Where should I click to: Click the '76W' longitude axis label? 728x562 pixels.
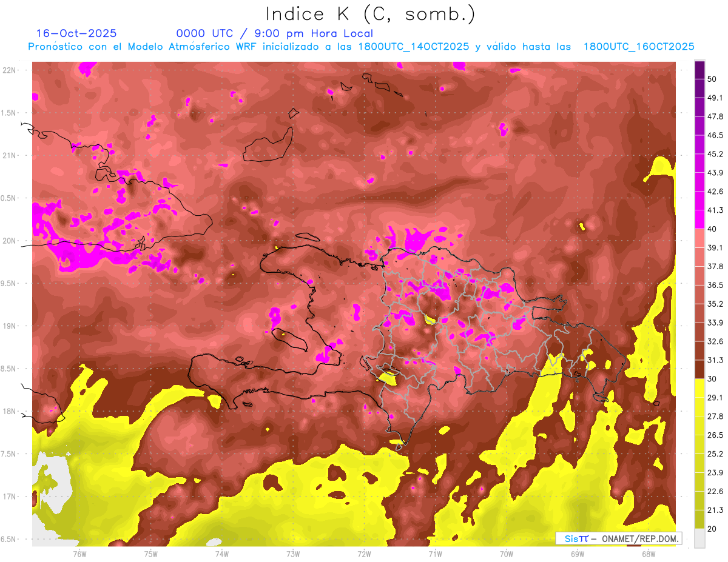point(79,554)
